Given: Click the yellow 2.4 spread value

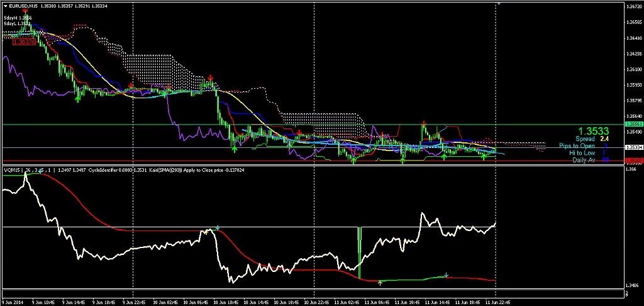Looking at the screenshot, I should tap(604, 139).
